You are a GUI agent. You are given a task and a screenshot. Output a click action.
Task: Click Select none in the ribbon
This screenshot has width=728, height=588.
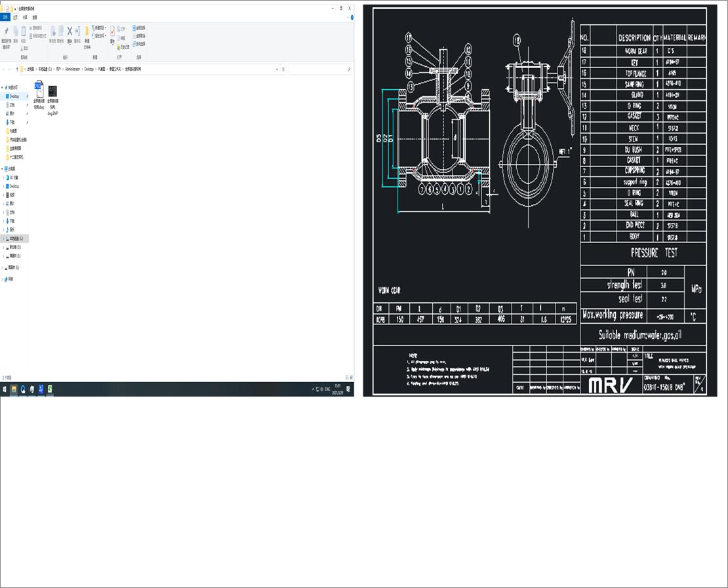coord(139,36)
